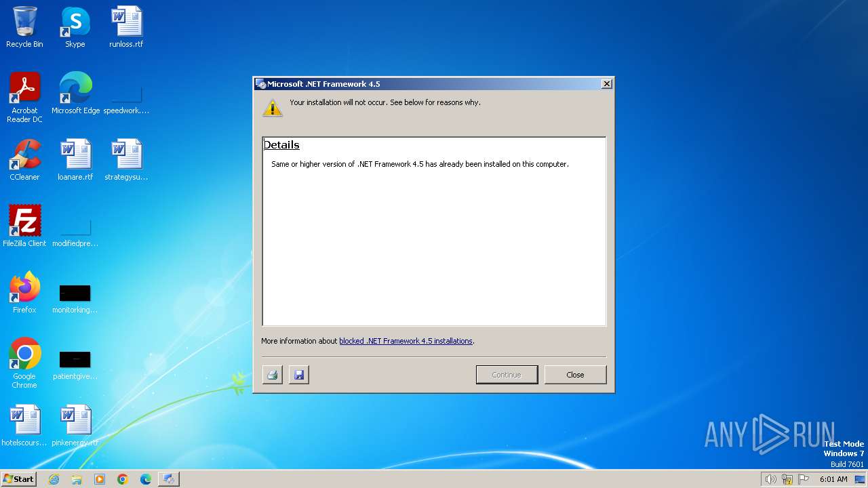Select loanare.rtf document
This screenshot has height=488, width=868.
point(75,160)
